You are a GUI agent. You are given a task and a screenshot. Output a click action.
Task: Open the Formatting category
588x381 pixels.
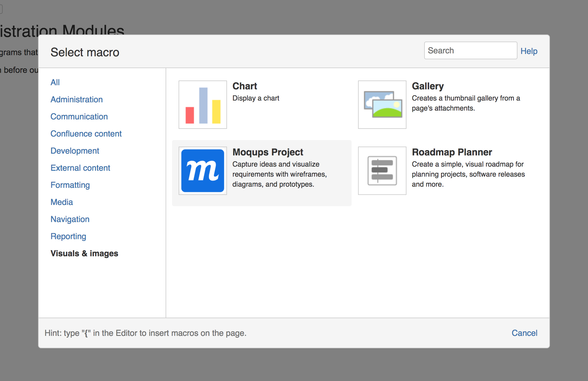(x=70, y=185)
